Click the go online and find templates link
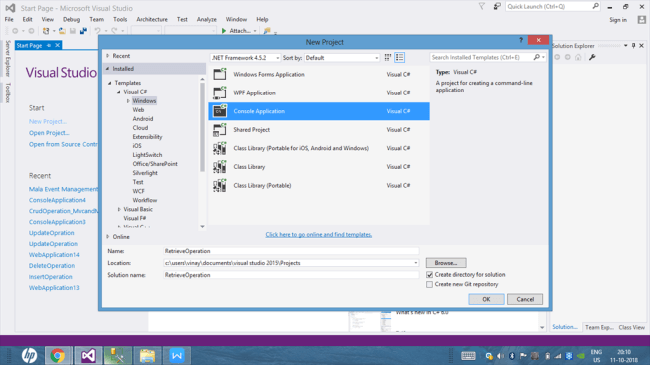Viewport: 650px width, 365px height. (318, 235)
